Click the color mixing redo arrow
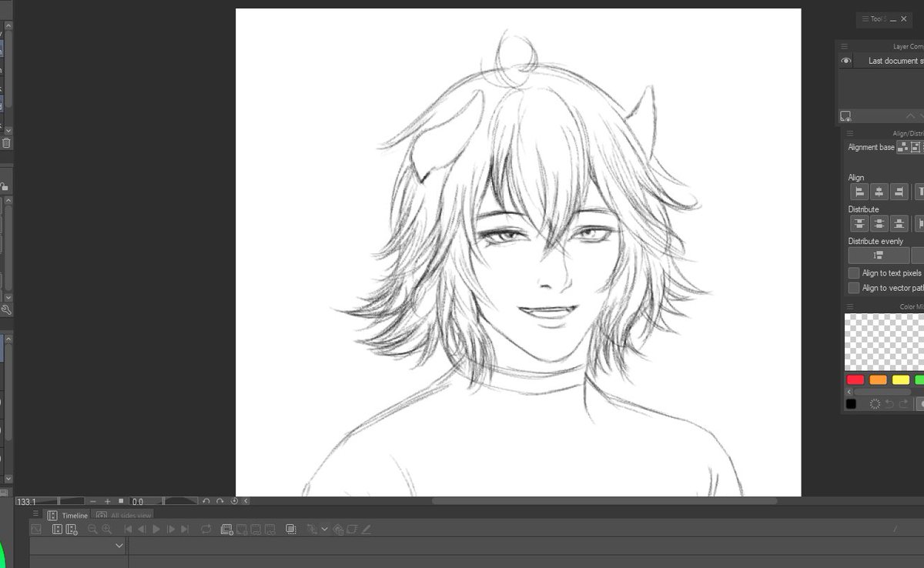The width and height of the screenshot is (924, 568). point(903,404)
